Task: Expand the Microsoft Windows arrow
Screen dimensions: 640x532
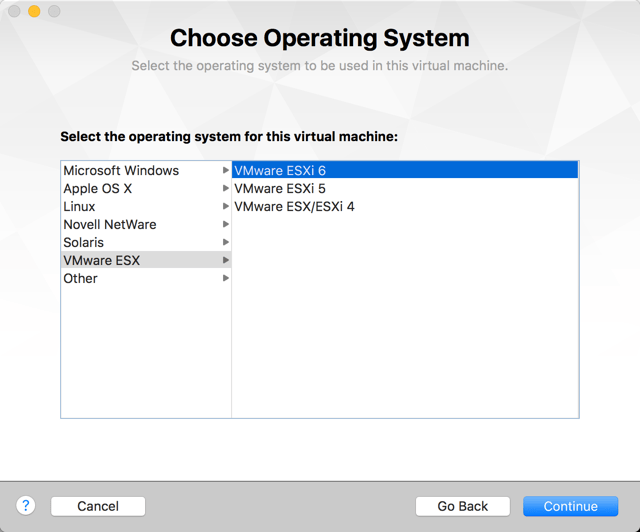Action: click(226, 170)
